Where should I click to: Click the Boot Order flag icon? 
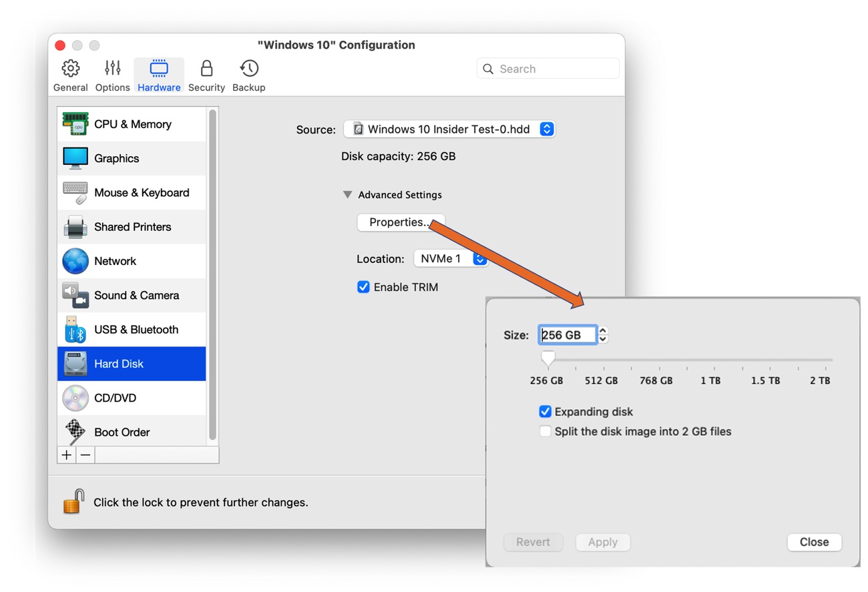(x=75, y=432)
